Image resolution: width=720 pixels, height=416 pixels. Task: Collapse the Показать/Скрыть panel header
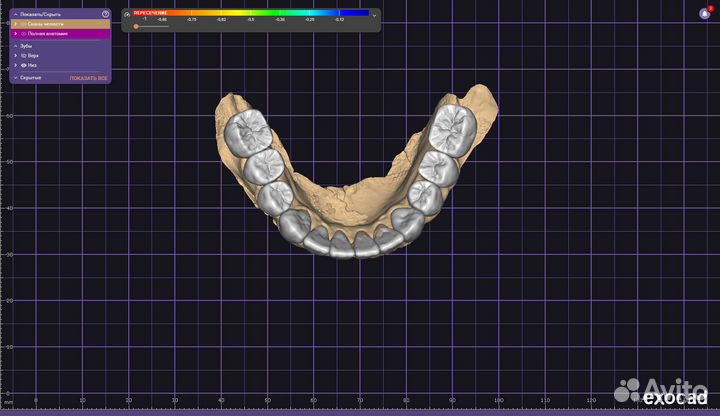tap(16, 14)
